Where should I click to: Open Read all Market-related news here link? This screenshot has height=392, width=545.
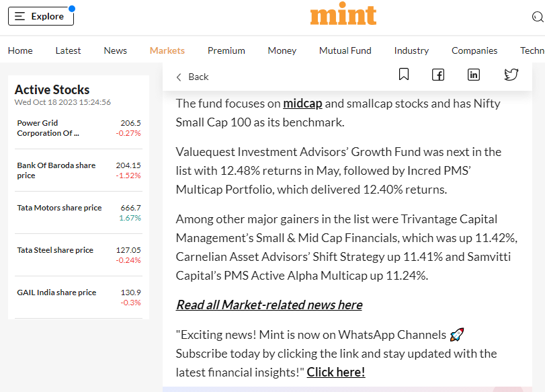(x=269, y=305)
